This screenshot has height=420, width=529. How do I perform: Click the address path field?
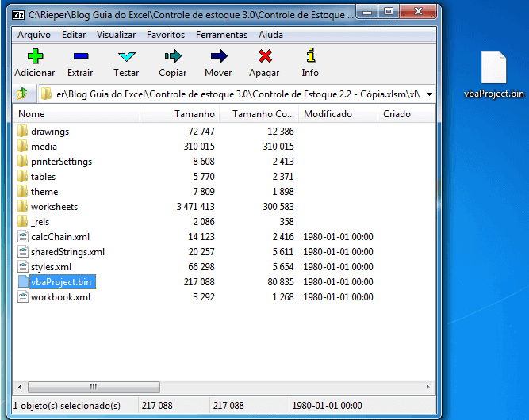tap(230, 94)
